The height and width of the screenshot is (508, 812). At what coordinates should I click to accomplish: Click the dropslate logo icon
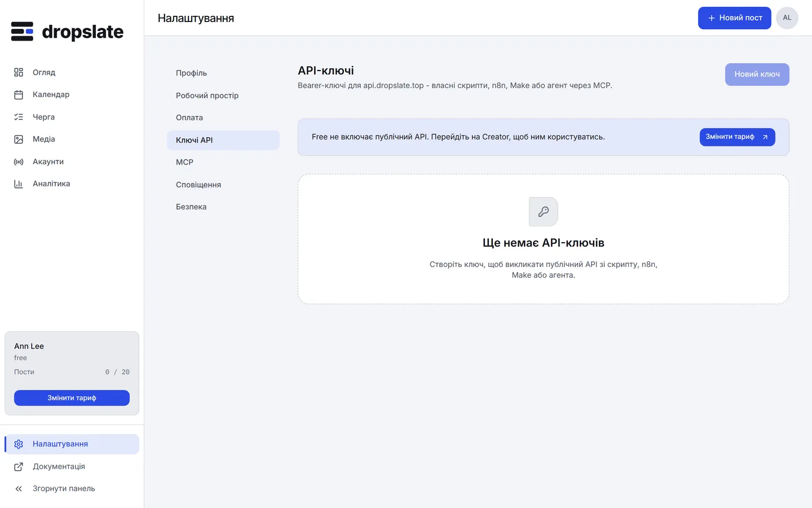22,32
